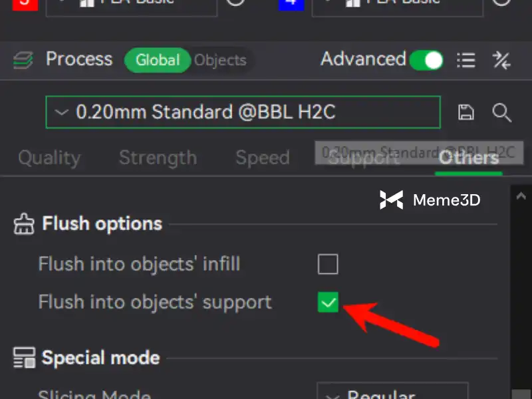The height and width of the screenshot is (399, 532).
Task: Click the Flush options section icon
Action: point(24,224)
